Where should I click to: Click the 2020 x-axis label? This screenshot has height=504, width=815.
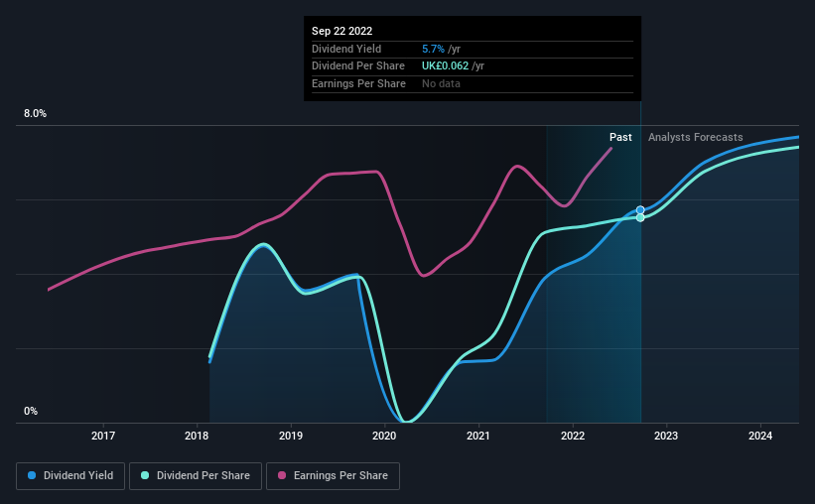coord(384,436)
